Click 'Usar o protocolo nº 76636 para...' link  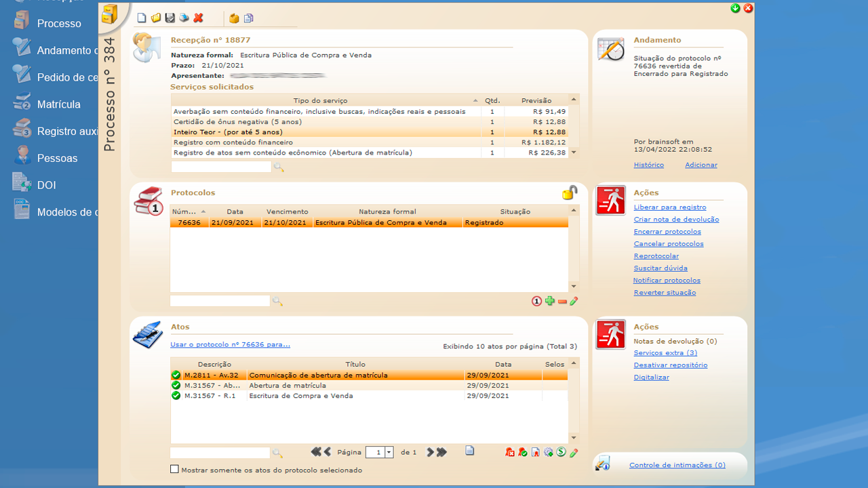coord(231,345)
